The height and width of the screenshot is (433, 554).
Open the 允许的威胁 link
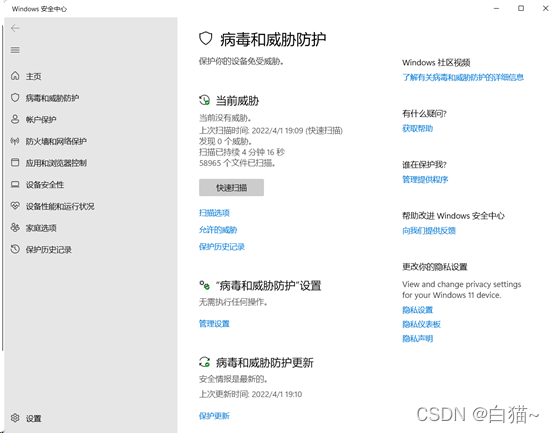pos(218,230)
